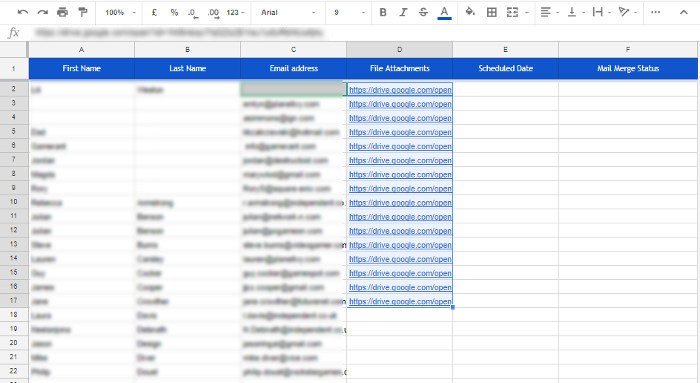700x383 pixels.
Task: Select row 1 header
Action: click(14, 68)
